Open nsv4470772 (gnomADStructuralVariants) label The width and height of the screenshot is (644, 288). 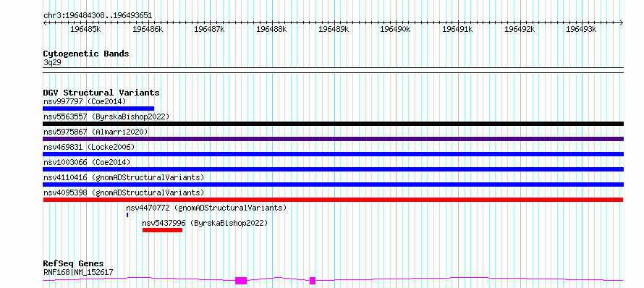coord(206,208)
